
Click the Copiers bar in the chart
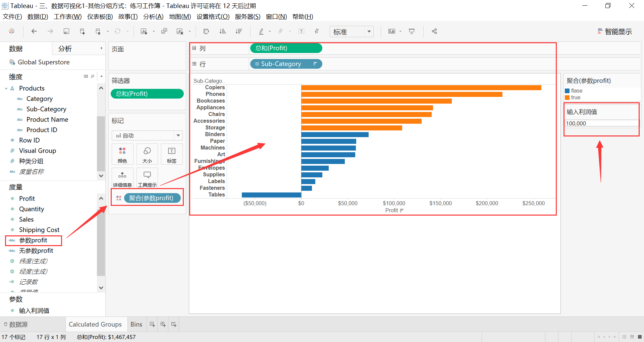[x=421, y=88]
